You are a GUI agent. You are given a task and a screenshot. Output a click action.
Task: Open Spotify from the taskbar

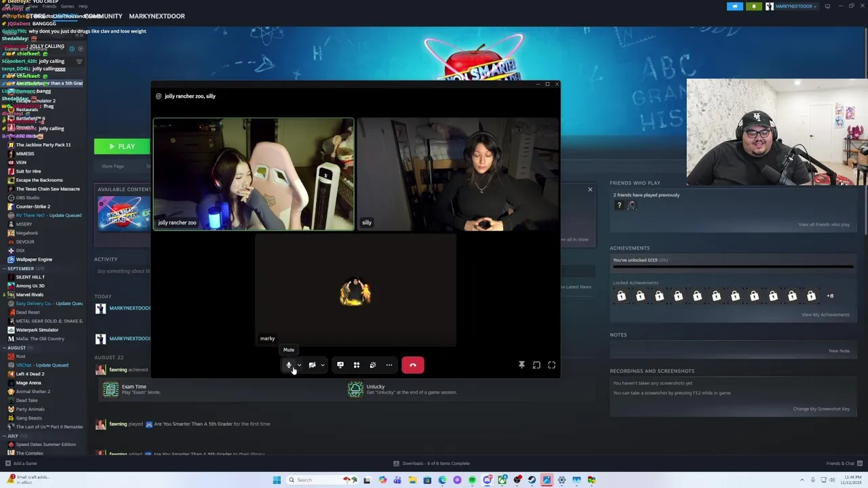point(472,480)
